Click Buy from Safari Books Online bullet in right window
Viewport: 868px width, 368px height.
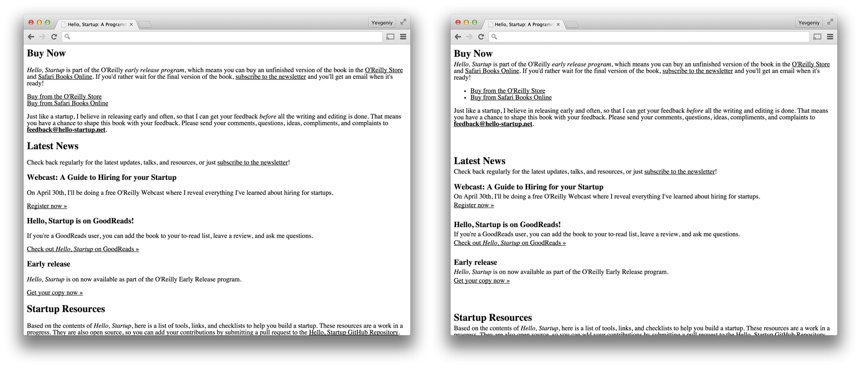coord(511,98)
